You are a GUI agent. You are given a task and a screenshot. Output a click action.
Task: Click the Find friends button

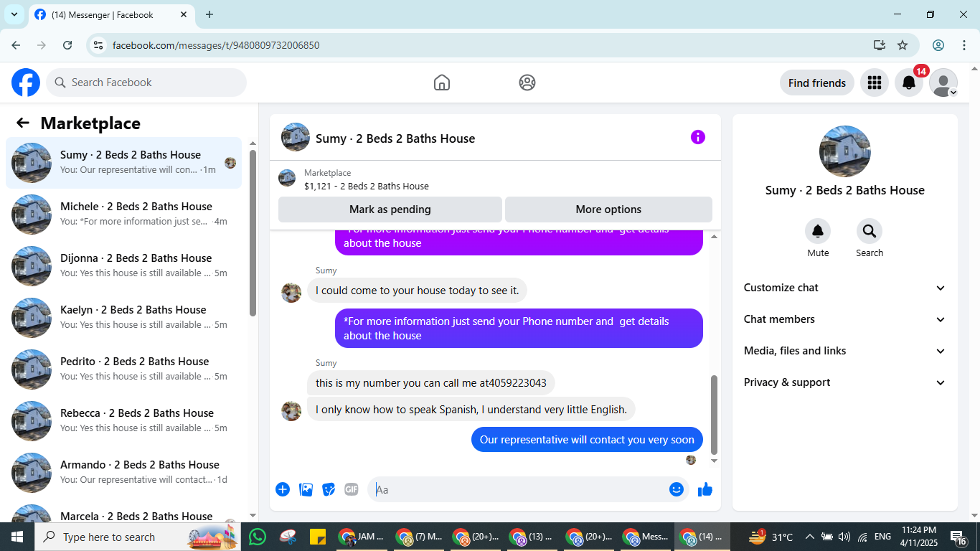(x=817, y=83)
